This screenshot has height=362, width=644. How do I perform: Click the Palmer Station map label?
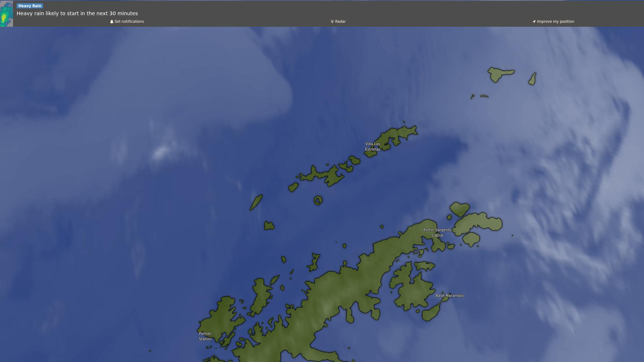[x=205, y=336]
